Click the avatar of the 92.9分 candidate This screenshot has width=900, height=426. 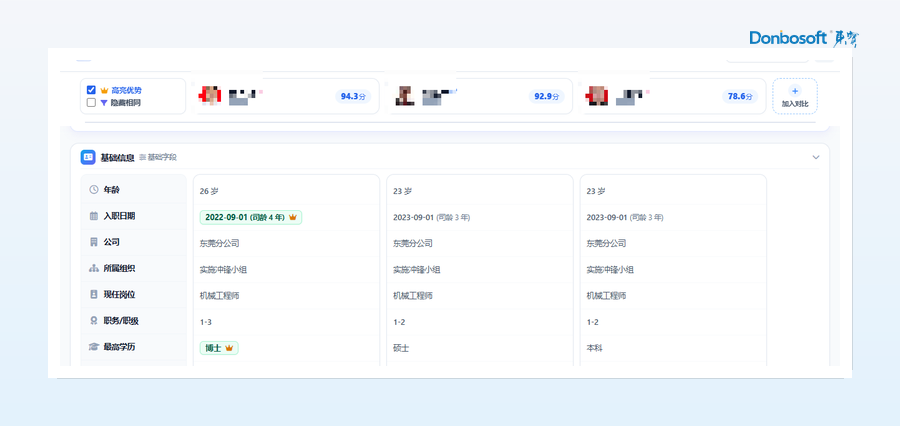(x=405, y=95)
